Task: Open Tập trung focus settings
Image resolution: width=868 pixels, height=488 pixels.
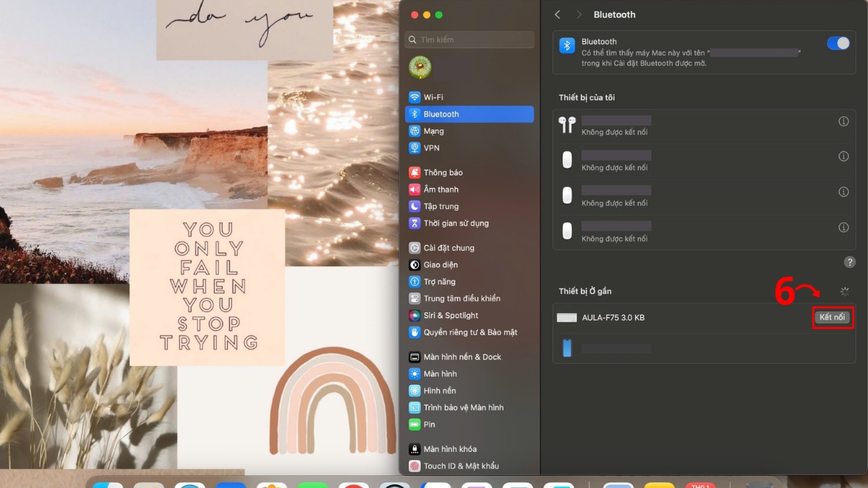Action: click(469, 206)
